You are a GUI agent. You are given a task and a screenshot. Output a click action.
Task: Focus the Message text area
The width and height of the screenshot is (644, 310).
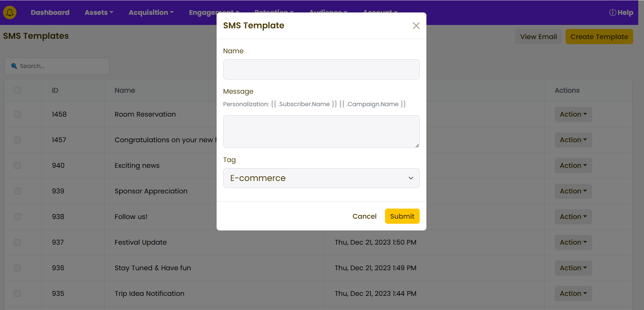[x=321, y=131]
